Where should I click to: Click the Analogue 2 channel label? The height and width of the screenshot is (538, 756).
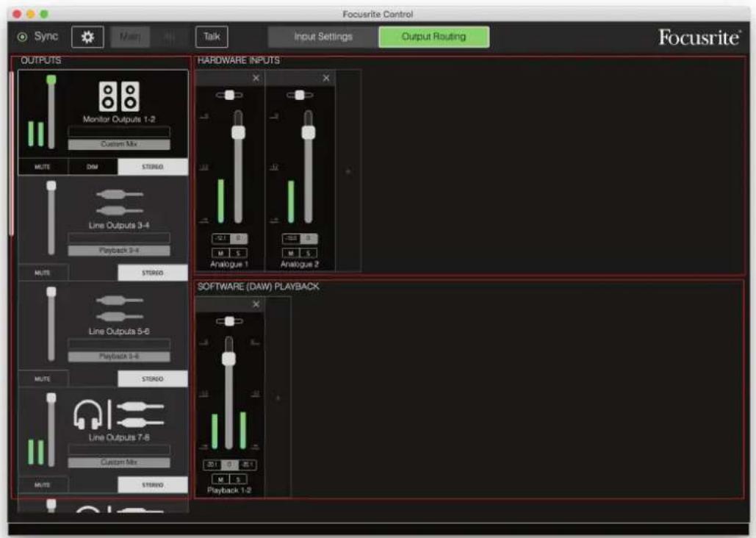[x=300, y=265]
